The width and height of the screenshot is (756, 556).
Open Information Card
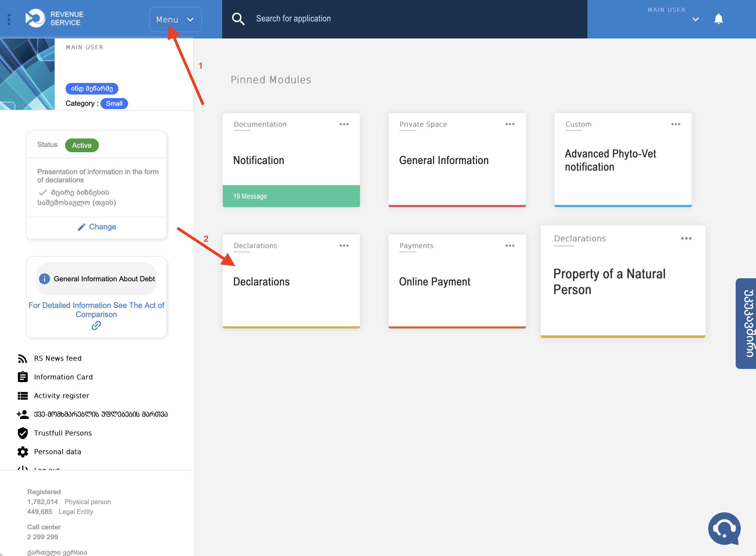[63, 377]
